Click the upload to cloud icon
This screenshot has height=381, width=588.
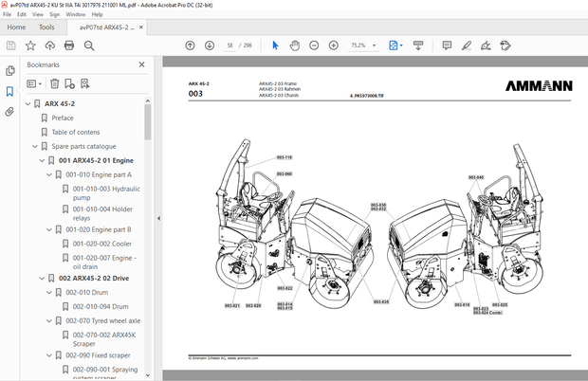[50, 45]
